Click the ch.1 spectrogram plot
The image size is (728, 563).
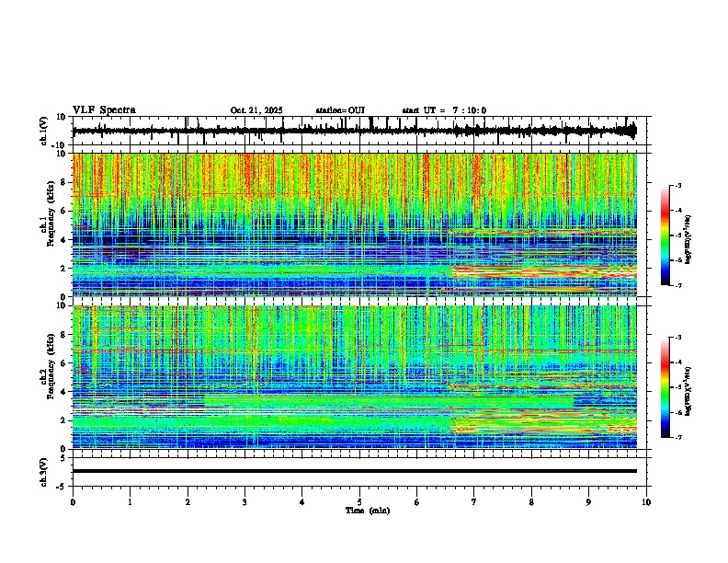point(355,224)
